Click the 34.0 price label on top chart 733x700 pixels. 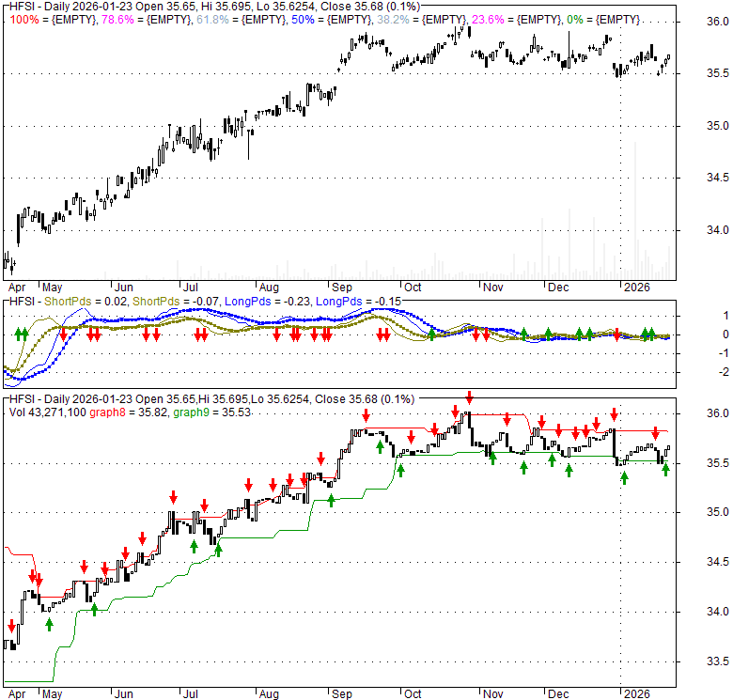(717, 230)
